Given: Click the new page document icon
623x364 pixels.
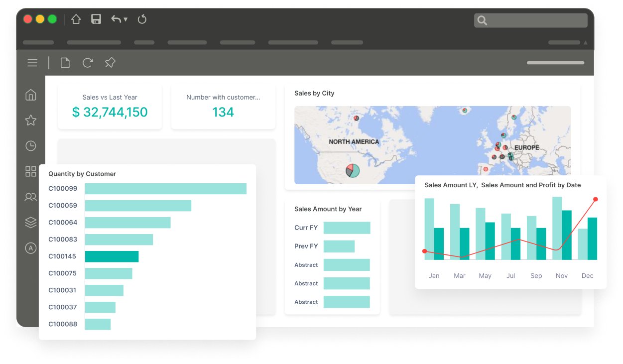Looking at the screenshot, I should (65, 63).
